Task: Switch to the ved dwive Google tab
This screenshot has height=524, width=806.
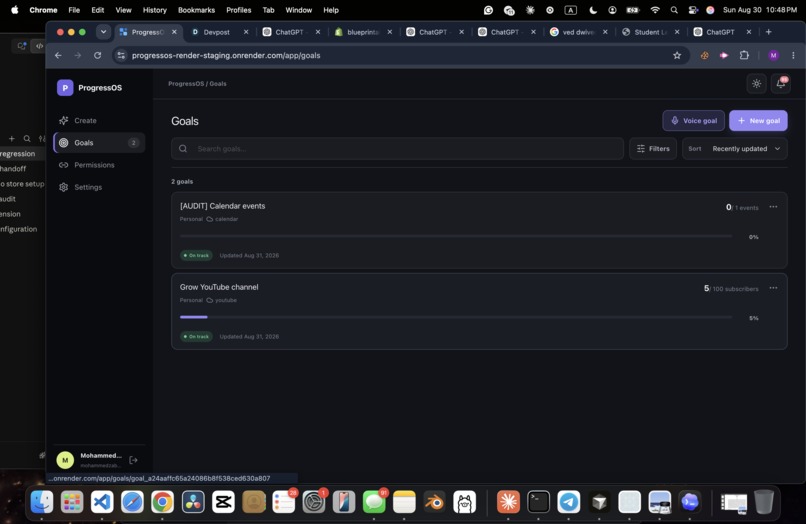Action: pos(579,32)
